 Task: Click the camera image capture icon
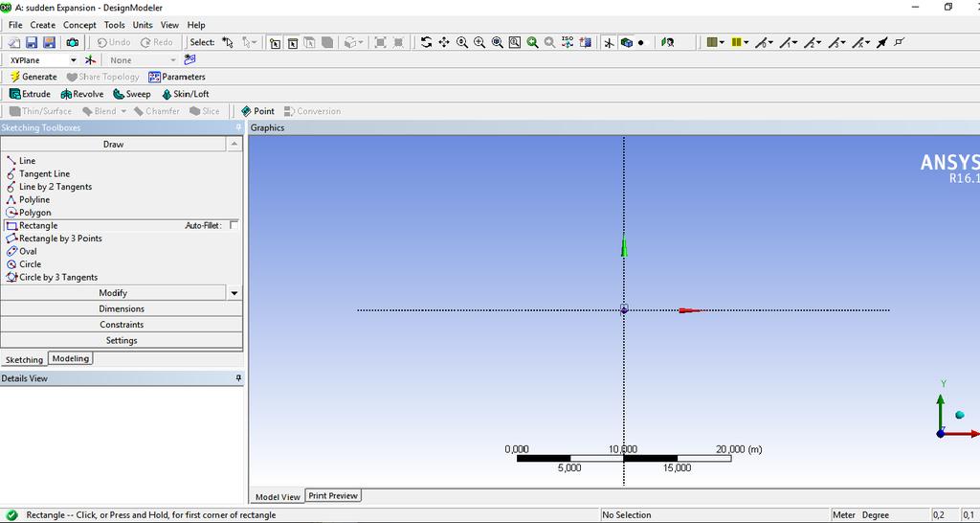click(73, 42)
